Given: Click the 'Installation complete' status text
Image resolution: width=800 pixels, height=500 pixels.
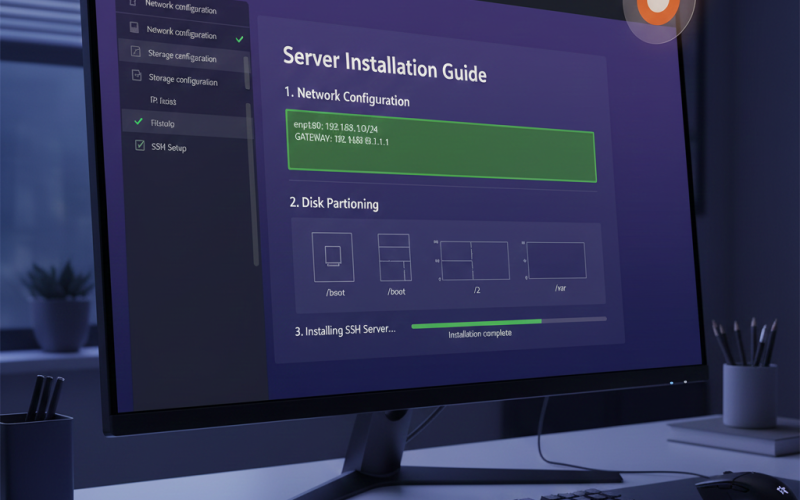Looking at the screenshot, I should 480,334.
